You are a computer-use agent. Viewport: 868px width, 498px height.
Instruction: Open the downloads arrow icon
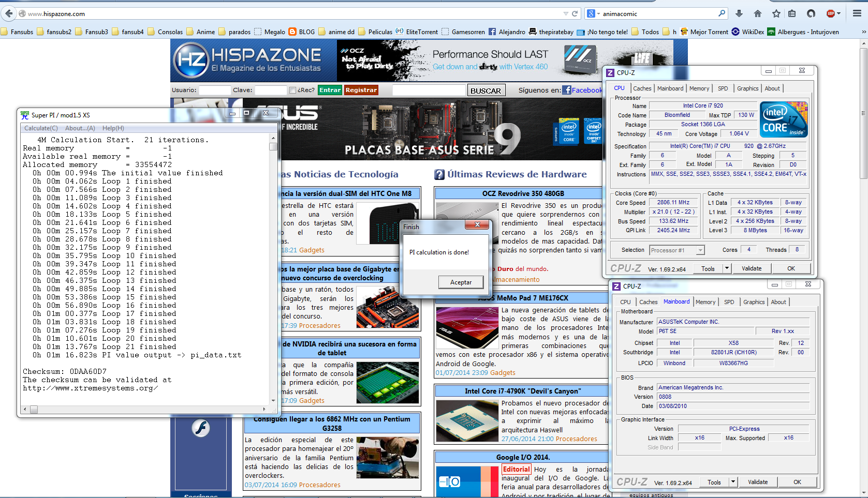click(739, 13)
